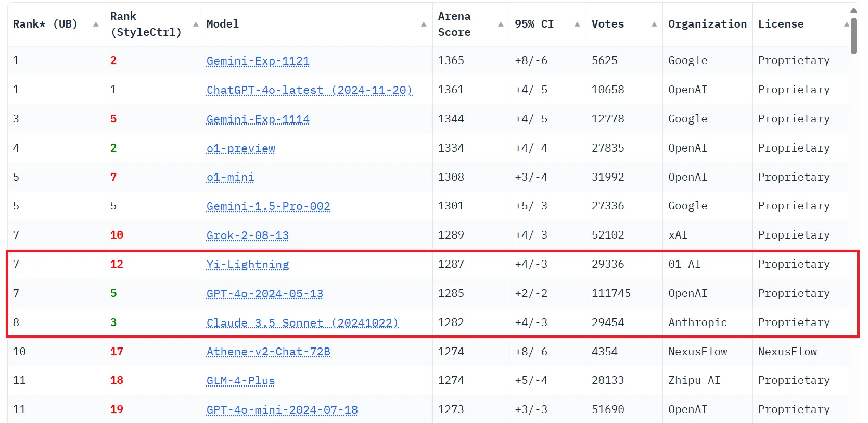The image size is (868, 423).
Task: Click the votes count 52102
Action: 608,235
